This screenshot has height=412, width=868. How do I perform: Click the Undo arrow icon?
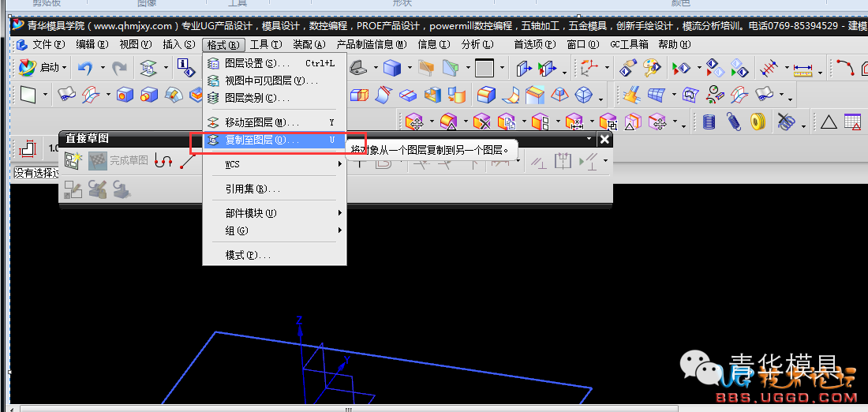point(85,68)
